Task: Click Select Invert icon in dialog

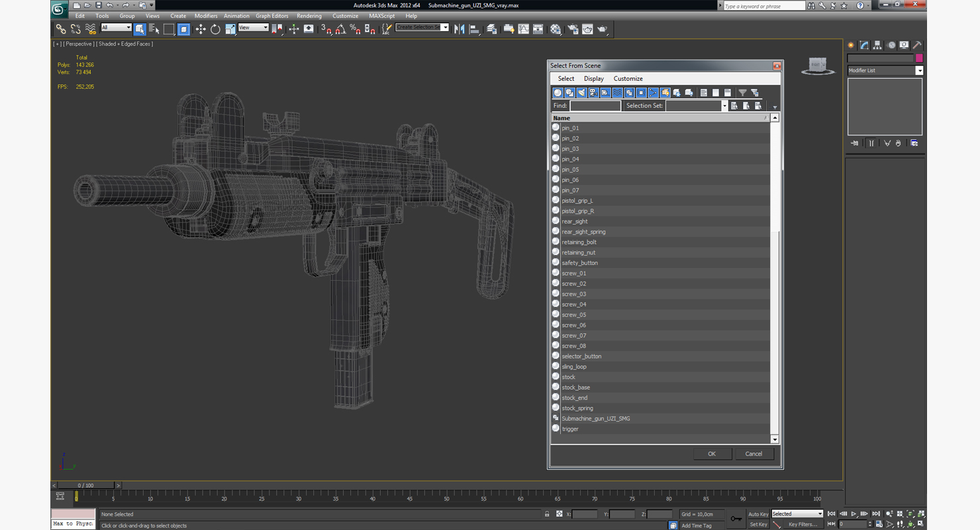Action: point(728,93)
